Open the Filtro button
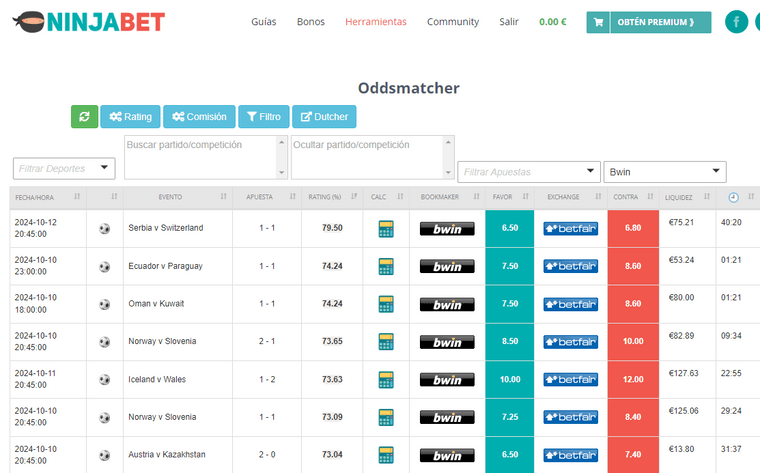 [x=264, y=117]
